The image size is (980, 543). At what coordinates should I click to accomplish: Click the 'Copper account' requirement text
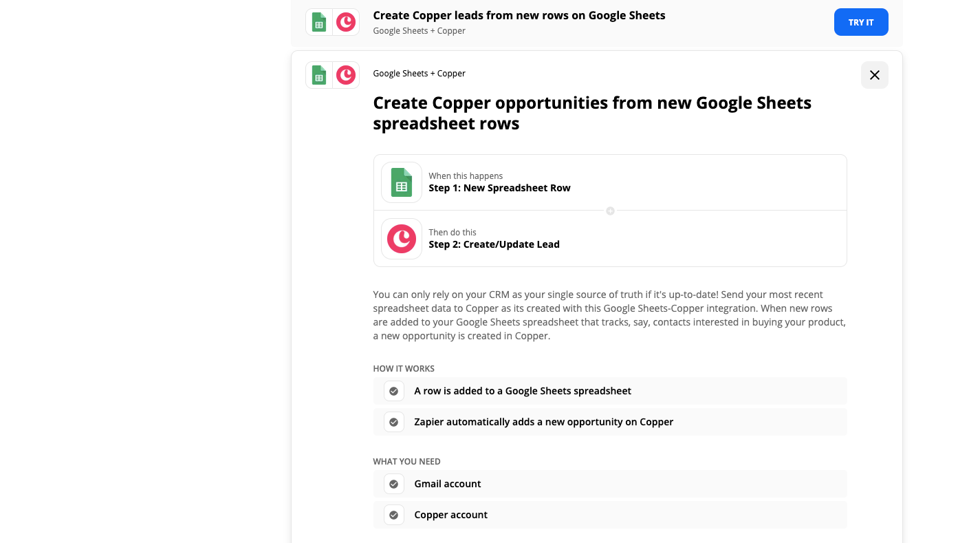[450, 515]
